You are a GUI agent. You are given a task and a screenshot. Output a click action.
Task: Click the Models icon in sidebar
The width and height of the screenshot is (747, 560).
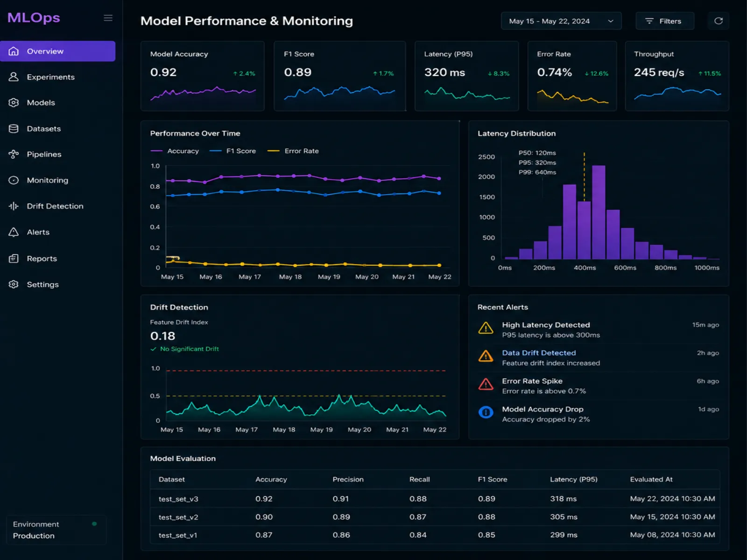point(14,103)
